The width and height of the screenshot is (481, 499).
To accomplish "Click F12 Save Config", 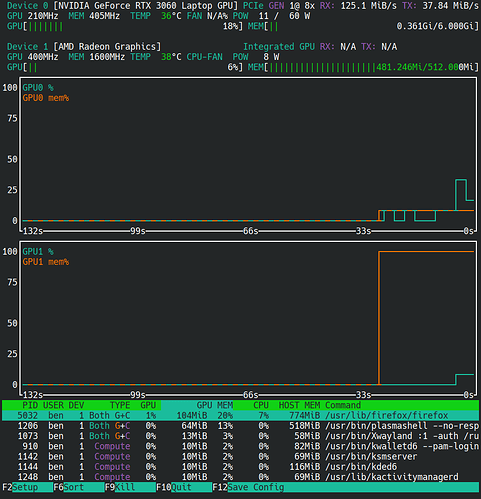I will (248, 487).
